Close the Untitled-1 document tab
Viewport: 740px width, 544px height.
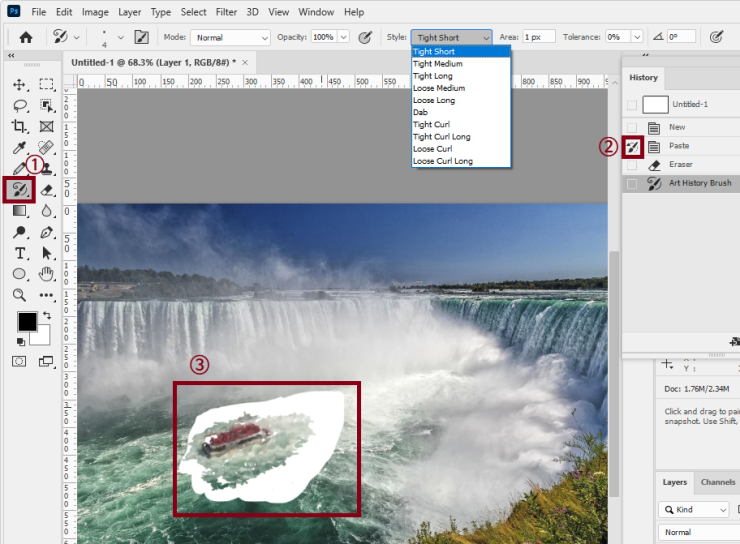[x=245, y=62]
